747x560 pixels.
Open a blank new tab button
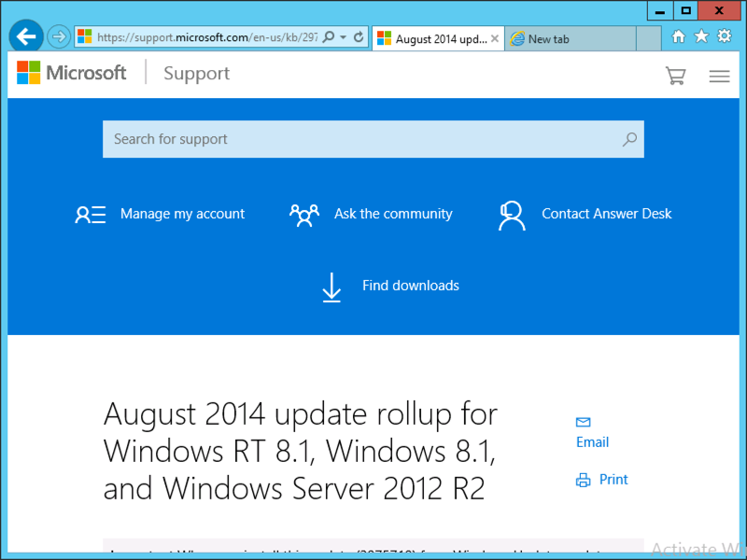[648, 38]
